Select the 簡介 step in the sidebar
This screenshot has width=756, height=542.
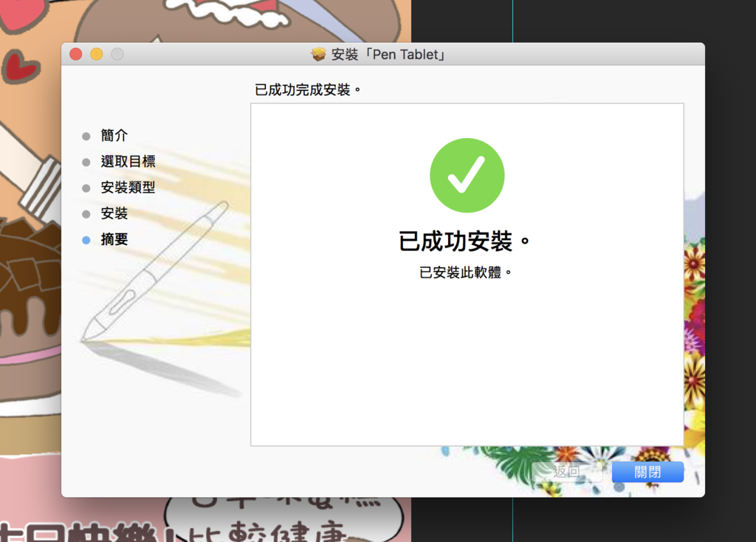coord(113,135)
